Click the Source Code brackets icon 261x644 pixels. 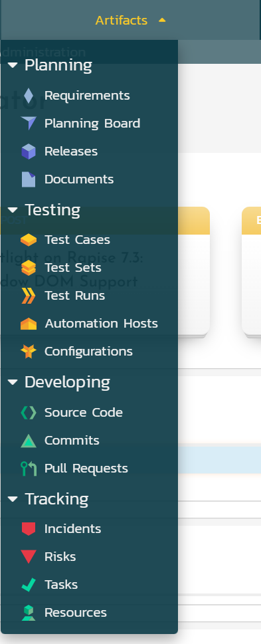[29, 412]
